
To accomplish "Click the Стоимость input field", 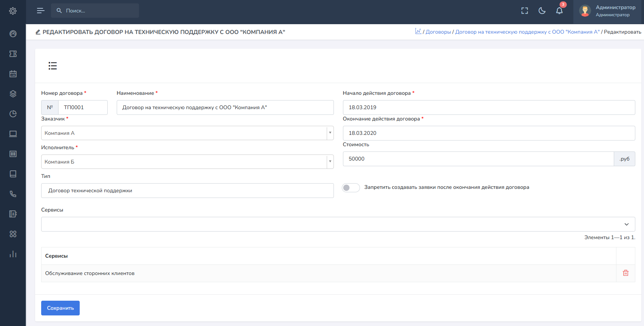I will tap(478, 159).
